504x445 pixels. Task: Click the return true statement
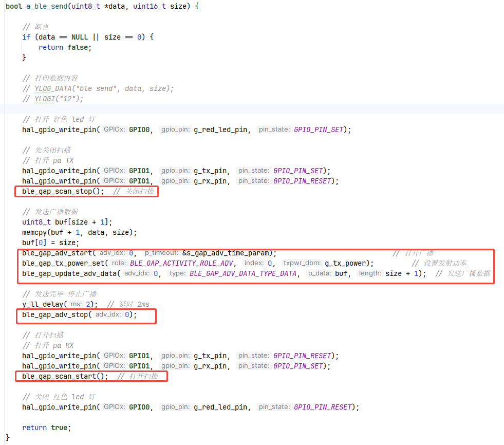(x=46, y=427)
